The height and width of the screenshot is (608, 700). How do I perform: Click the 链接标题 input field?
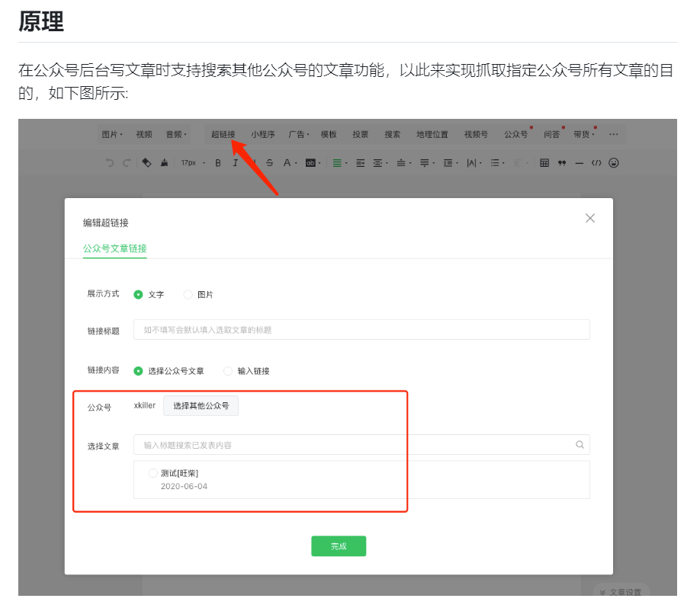click(x=361, y=330)
